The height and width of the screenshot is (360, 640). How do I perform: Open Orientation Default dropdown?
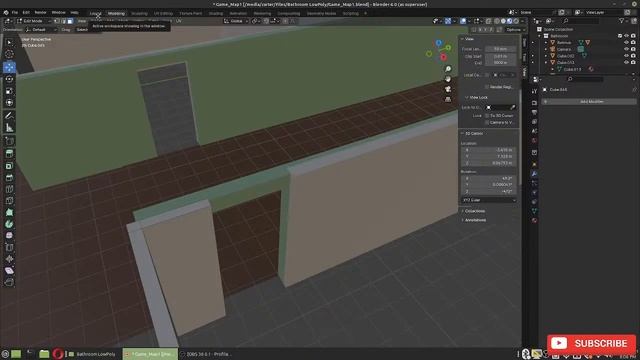41,30
